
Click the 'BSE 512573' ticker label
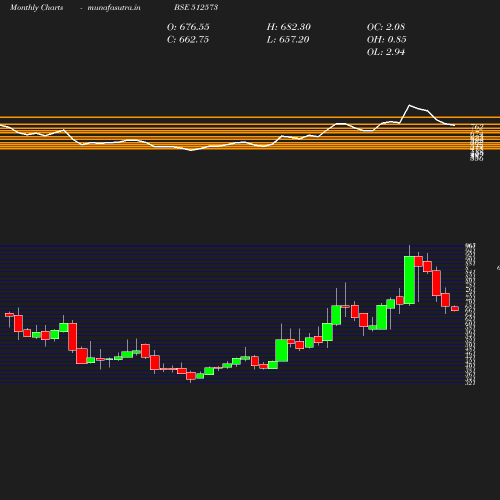[196, 7]
